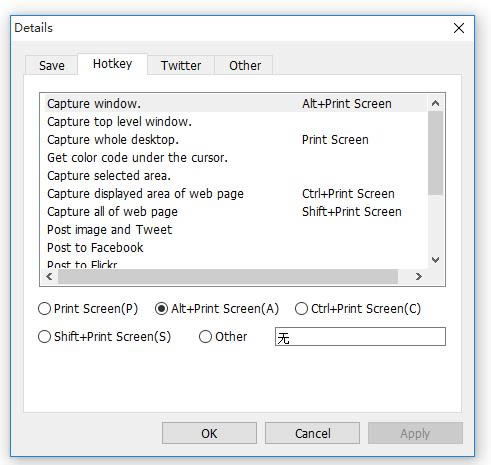Switch to the Save tab

tap(52, 65)
